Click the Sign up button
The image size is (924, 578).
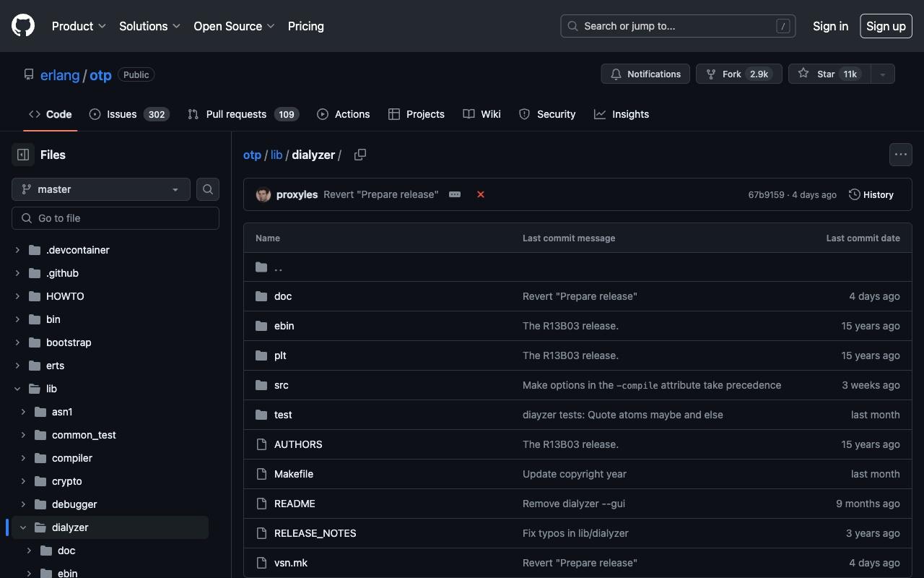pos(886,26)
